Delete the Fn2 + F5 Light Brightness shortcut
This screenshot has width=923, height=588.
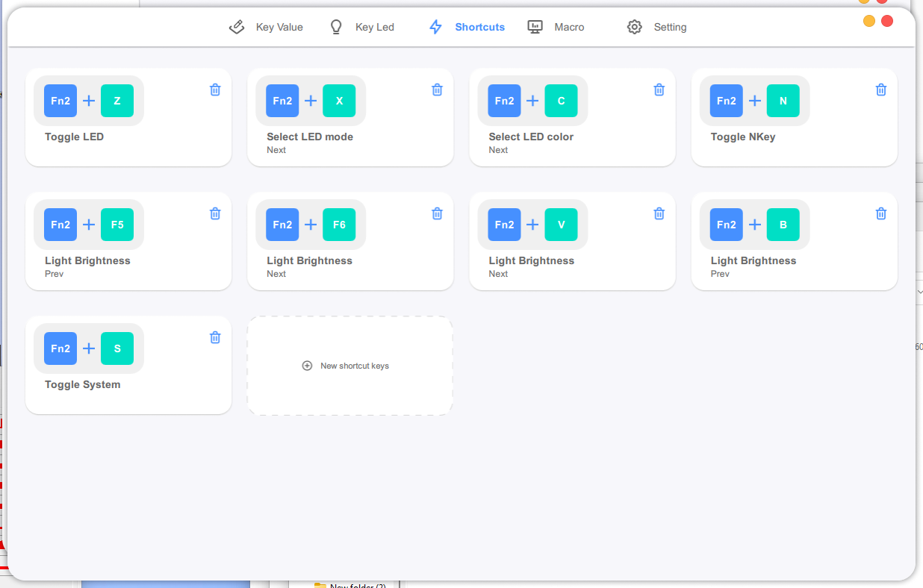215,213
